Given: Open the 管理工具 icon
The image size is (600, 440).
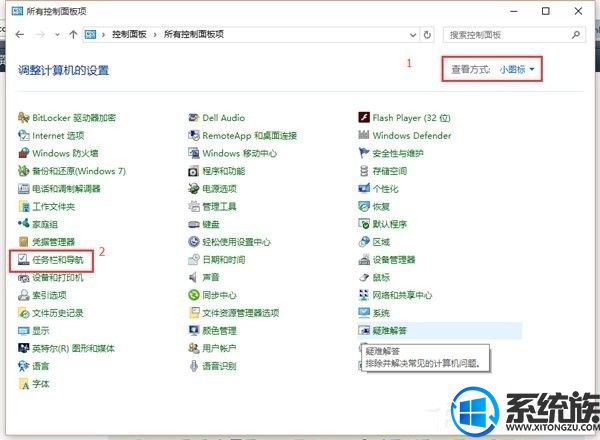Looking at the screenshot, I should pos(194,207).
